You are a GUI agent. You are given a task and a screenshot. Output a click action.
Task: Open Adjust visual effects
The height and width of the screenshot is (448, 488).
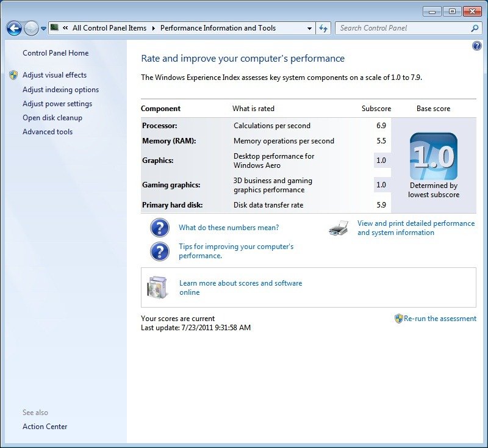point(54,75)
